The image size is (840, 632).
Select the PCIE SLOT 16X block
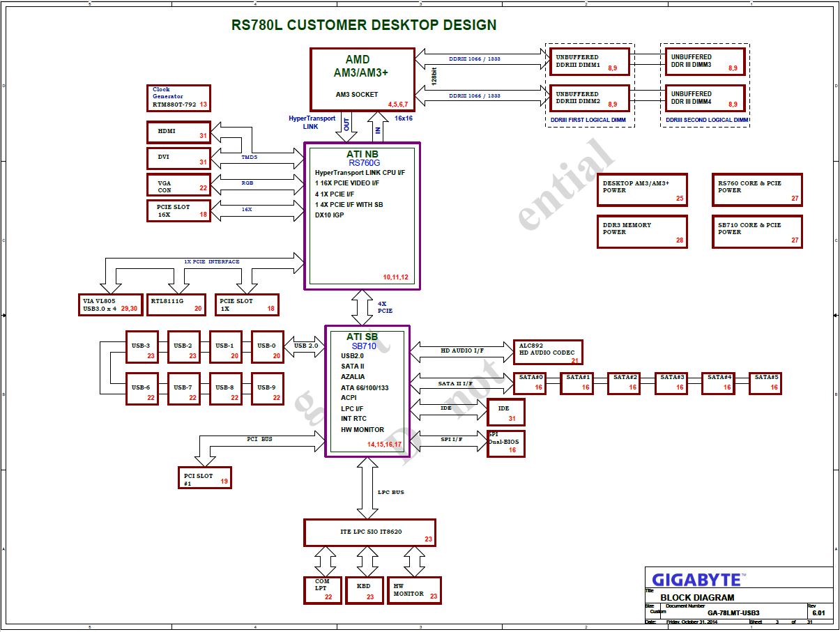point(179,210)
